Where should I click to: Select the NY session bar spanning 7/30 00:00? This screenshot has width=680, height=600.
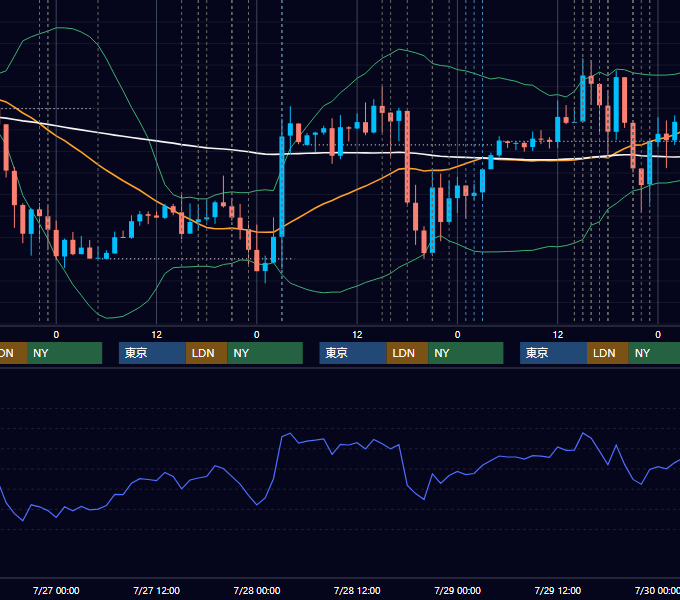(654, 353)
